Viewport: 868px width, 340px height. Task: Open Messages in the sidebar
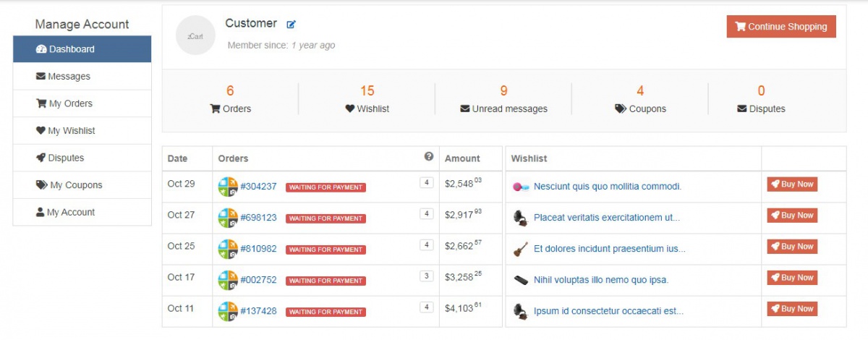pos(82,77)
